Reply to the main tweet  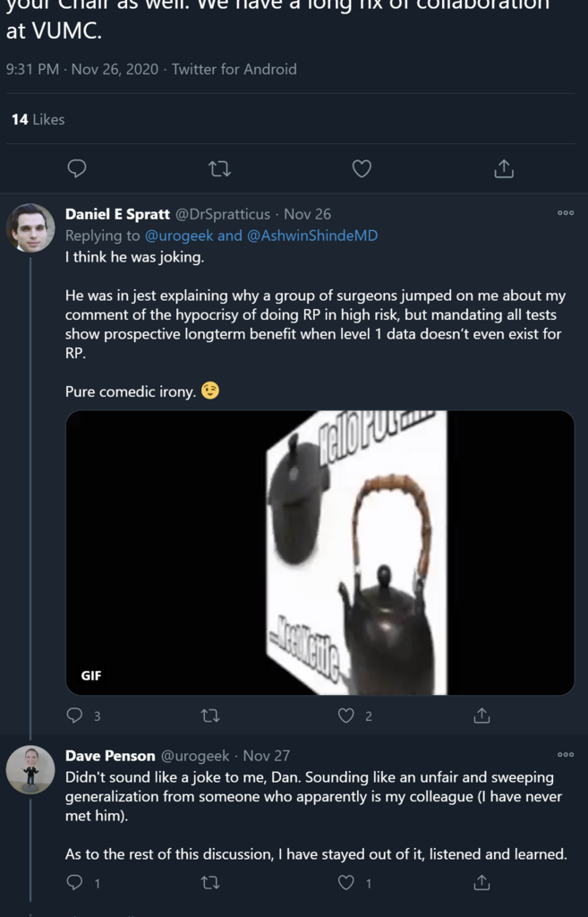tap(77, 168)
